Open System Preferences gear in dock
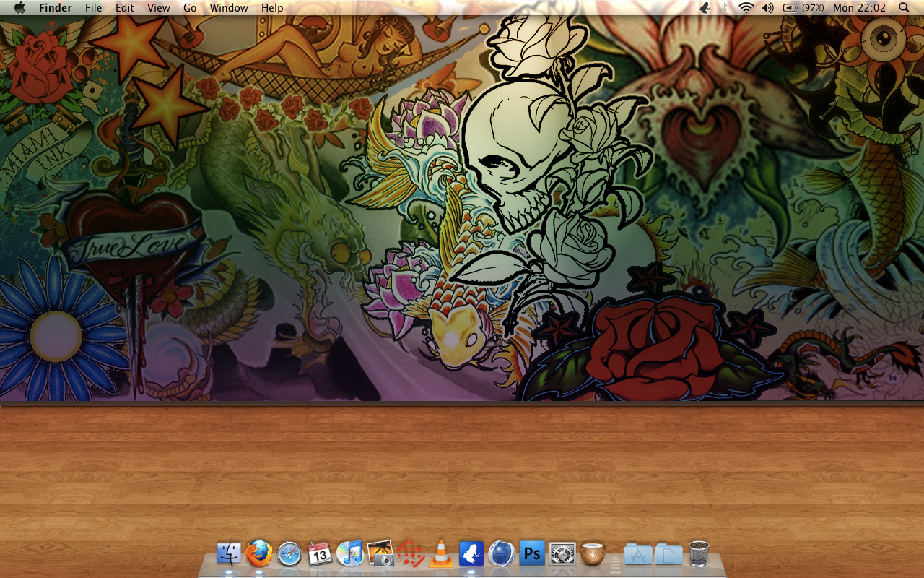 pyautogui.click(x=562, y=554)
